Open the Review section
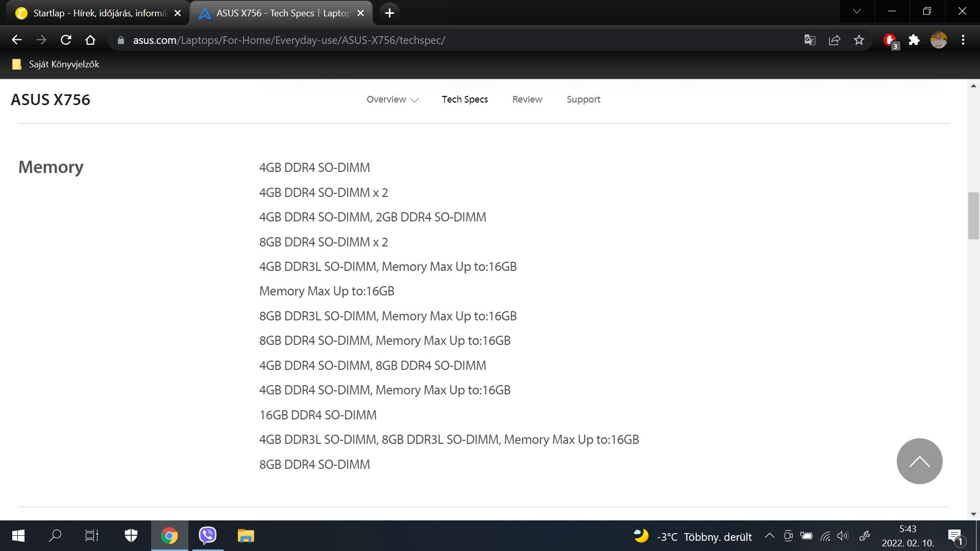 [x=527, y=99]
